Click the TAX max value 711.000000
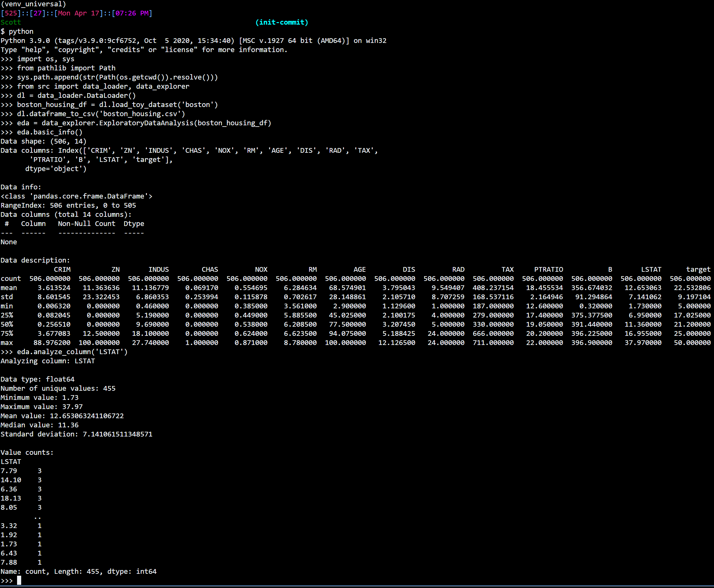 [x=493, y=342]
